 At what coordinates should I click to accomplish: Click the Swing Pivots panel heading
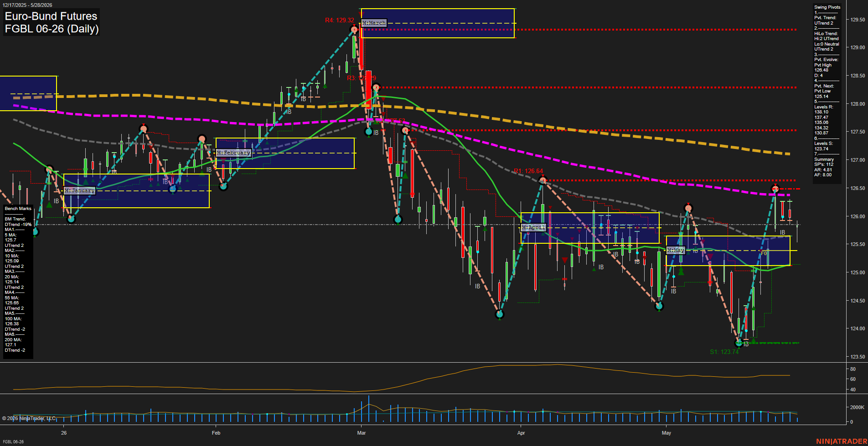827,7
